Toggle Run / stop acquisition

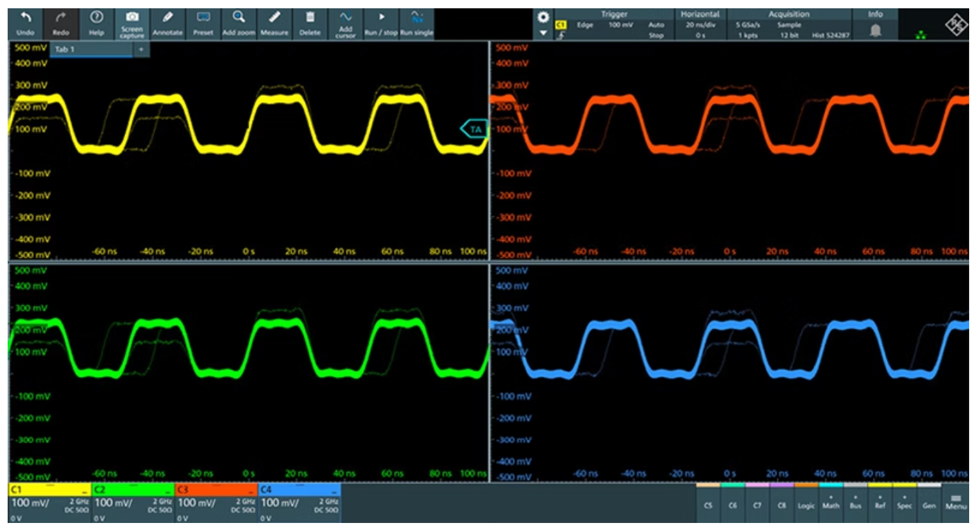(381, 22)
